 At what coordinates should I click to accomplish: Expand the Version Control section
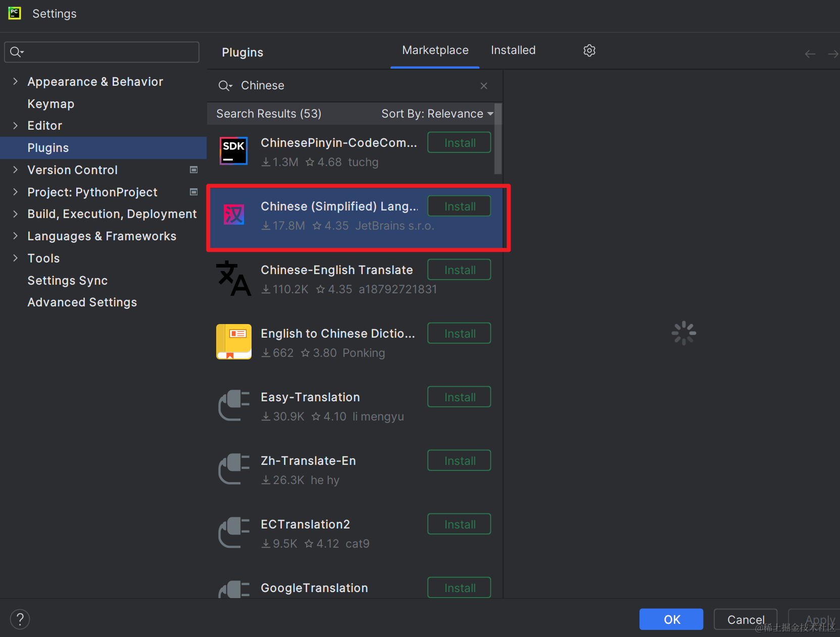pos(15,170)
